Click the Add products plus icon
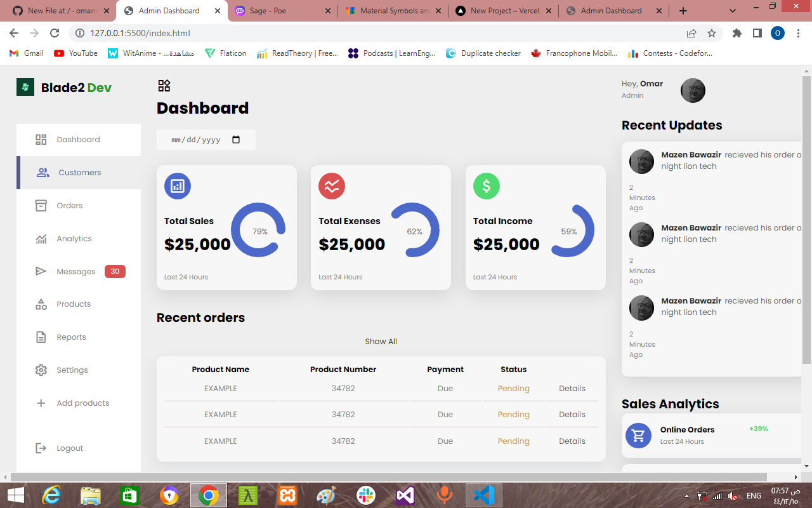 point(41,403)
